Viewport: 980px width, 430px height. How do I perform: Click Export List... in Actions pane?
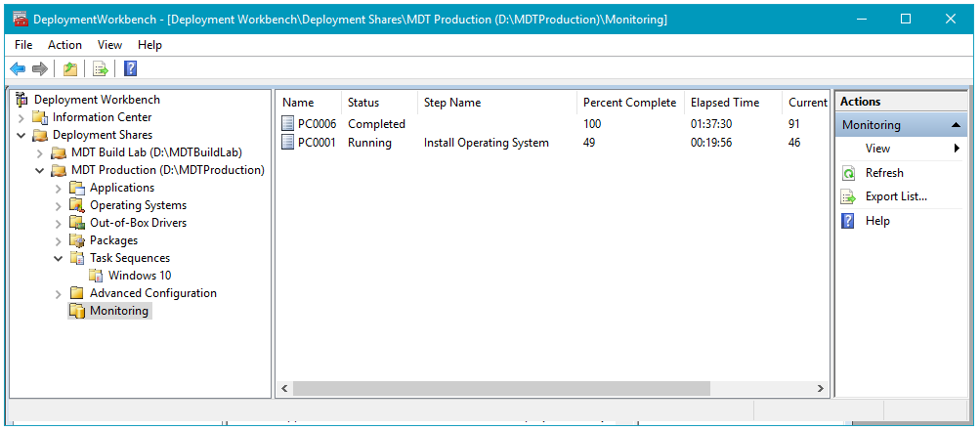tap(896, 196)
